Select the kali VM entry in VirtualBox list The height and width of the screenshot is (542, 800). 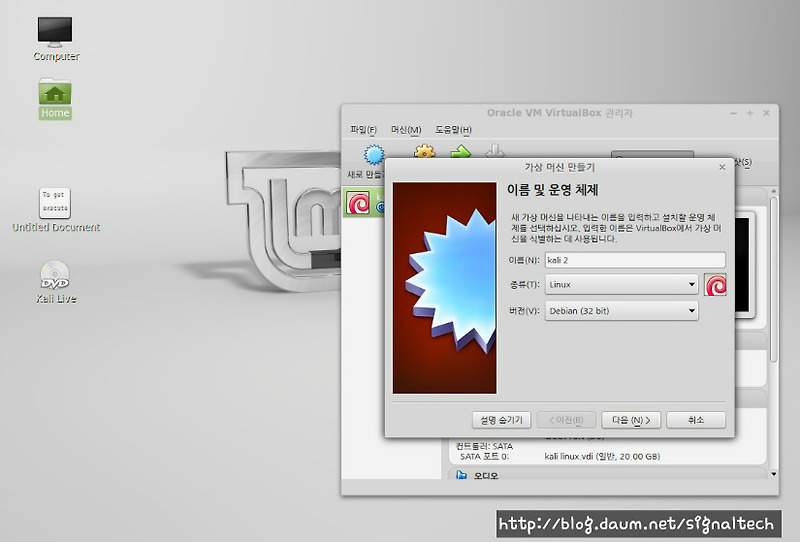coord(364,203)
